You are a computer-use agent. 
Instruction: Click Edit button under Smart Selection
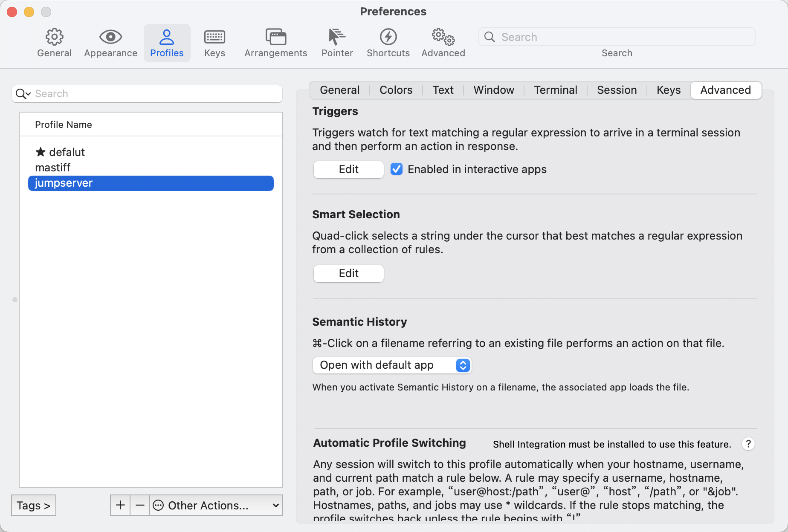click(x=348, y=273)
